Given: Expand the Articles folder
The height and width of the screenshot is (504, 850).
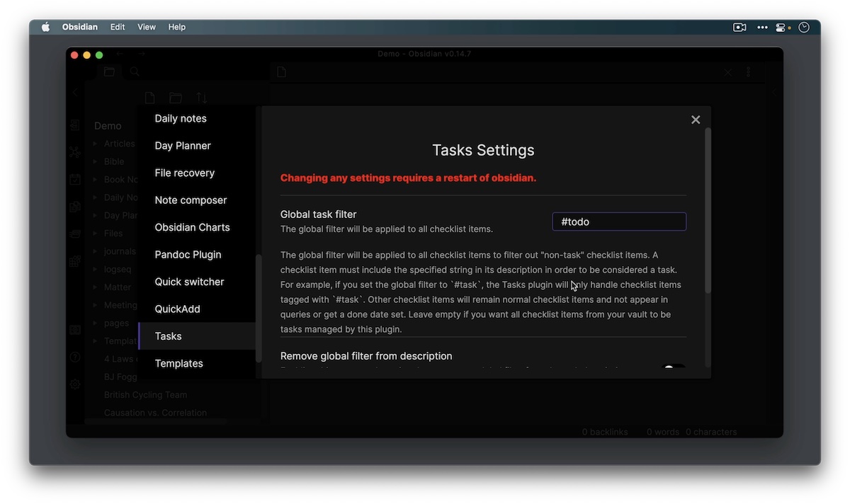Looking at the screenshot, I should [95, 144].
